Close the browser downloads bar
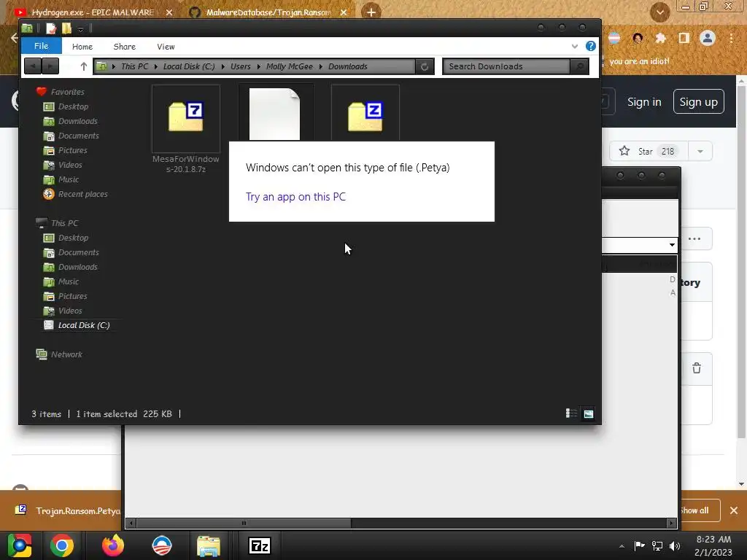Screen dimensions: 747x560 point(734,510)
